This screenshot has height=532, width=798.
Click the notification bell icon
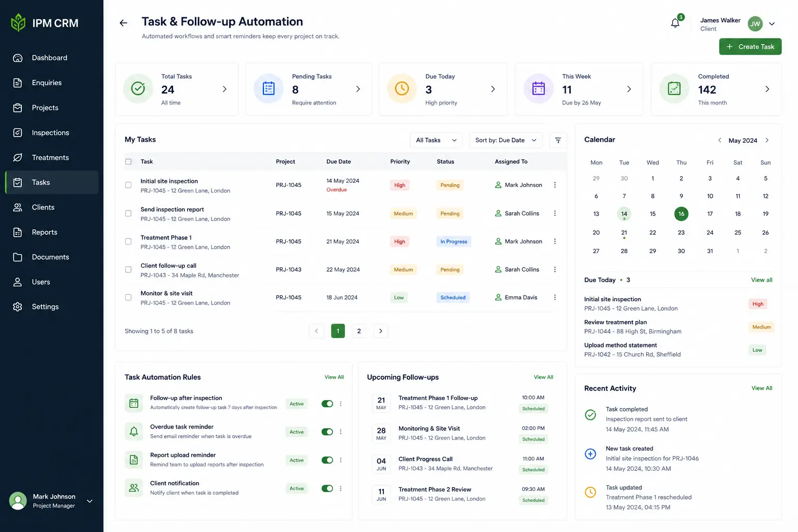pos(675,23)
